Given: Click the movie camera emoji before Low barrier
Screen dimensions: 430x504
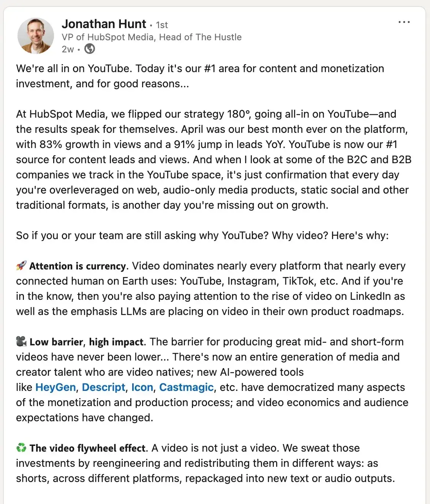Looking at the screenshot, I should 21,342.
